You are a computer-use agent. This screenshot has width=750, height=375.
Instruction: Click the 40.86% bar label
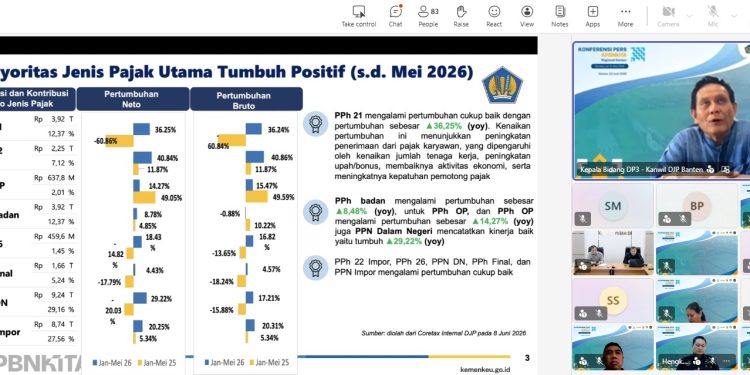click(282, 157)
